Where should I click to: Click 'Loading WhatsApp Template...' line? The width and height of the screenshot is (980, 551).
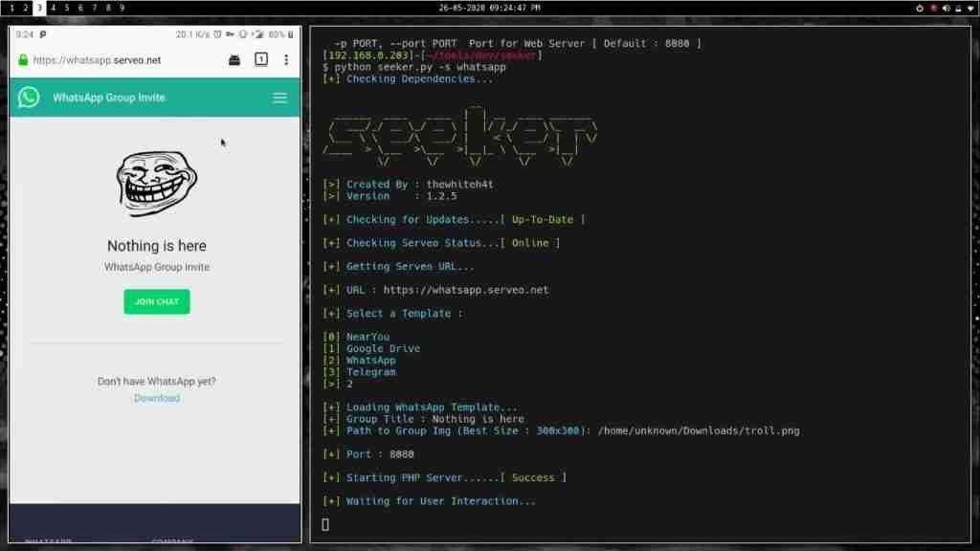coord(420,408)
